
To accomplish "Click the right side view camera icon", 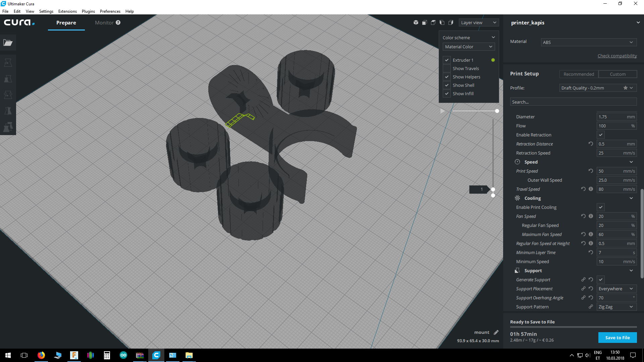I will tap(451, 22).
